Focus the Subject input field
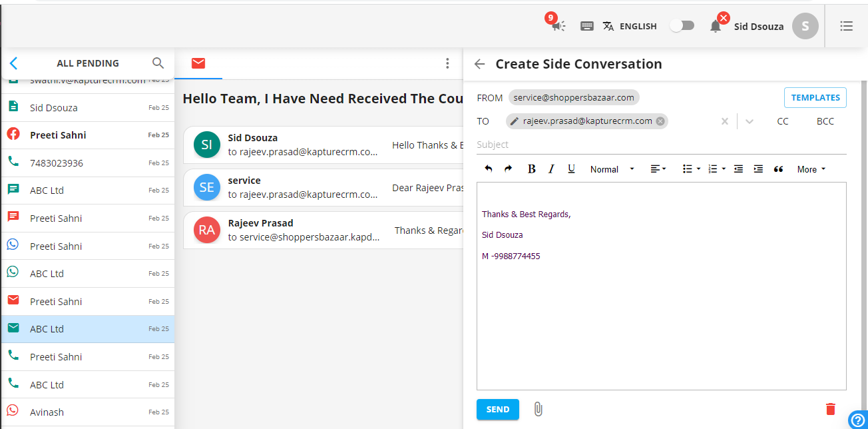The height and width of the screenshot is (429, 868). click(662, 145)
